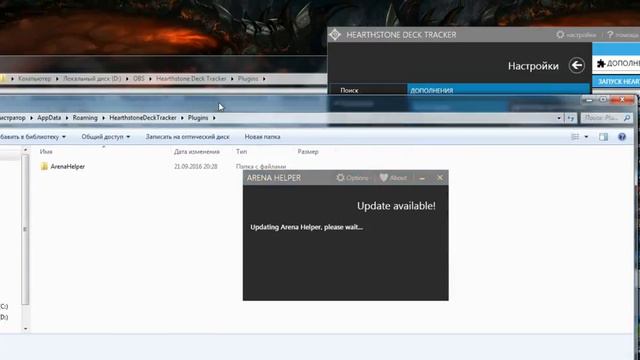Open the ArenaHelper folder icon

(44, 166)
